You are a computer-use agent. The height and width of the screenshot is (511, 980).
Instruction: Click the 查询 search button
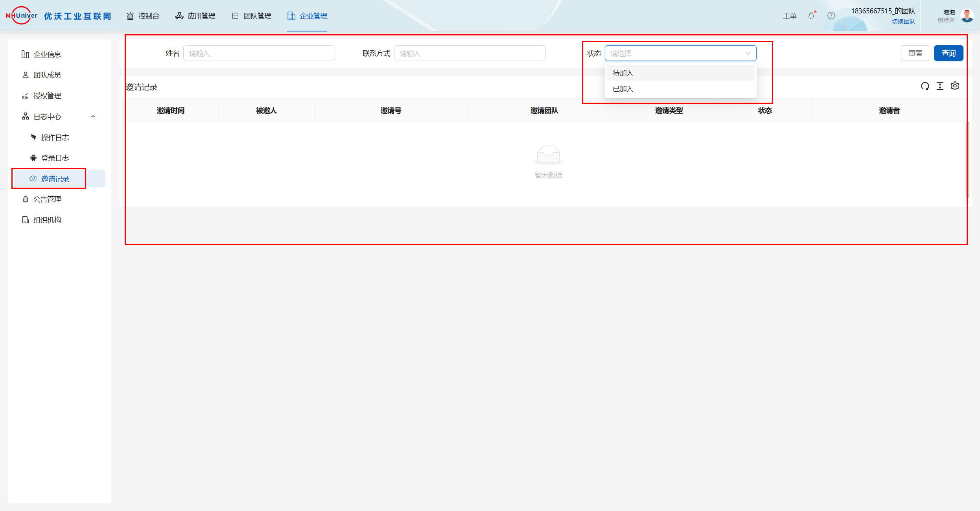tap(948, 53)
